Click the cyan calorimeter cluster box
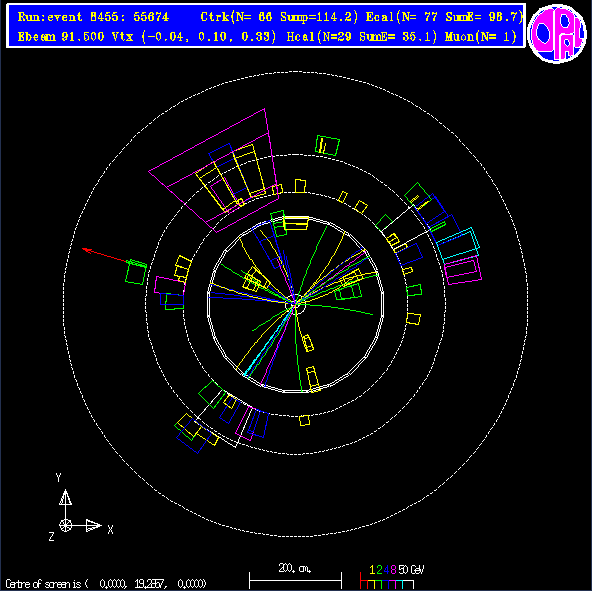592x591 pixels. click(458, 244)
